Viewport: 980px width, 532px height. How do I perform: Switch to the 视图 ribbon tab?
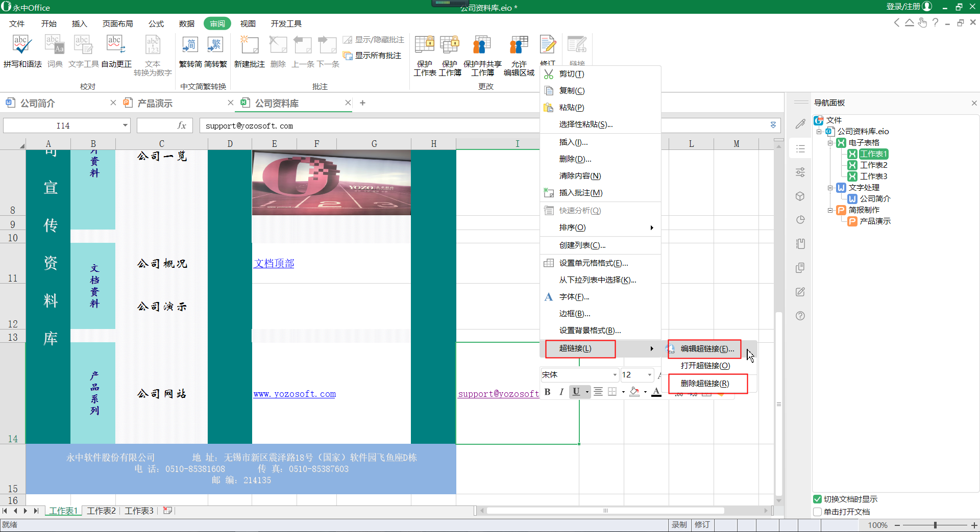coord(247,23)
